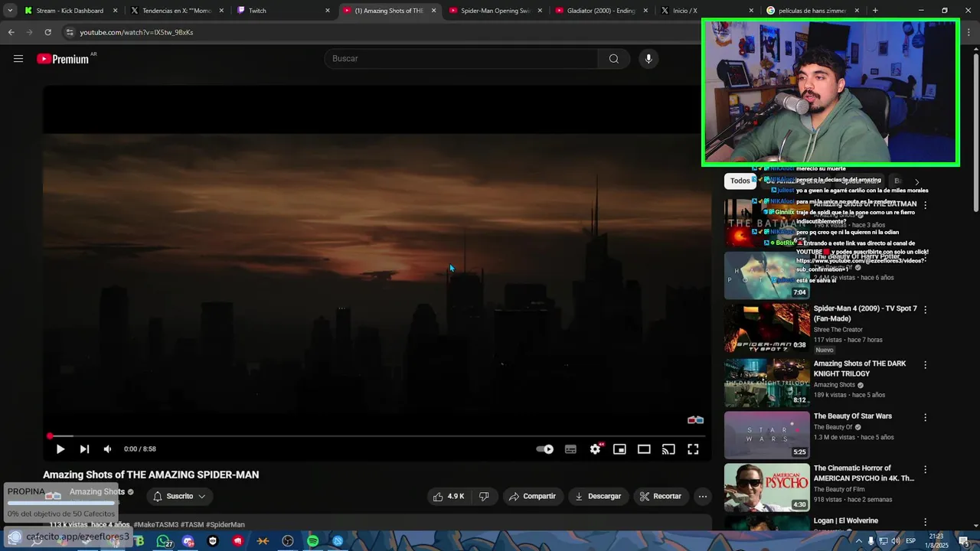The width and height of the screenshot is (980, 551).
Task: Close the Amazing Shots YouTube tab
Action: (433, 11)
